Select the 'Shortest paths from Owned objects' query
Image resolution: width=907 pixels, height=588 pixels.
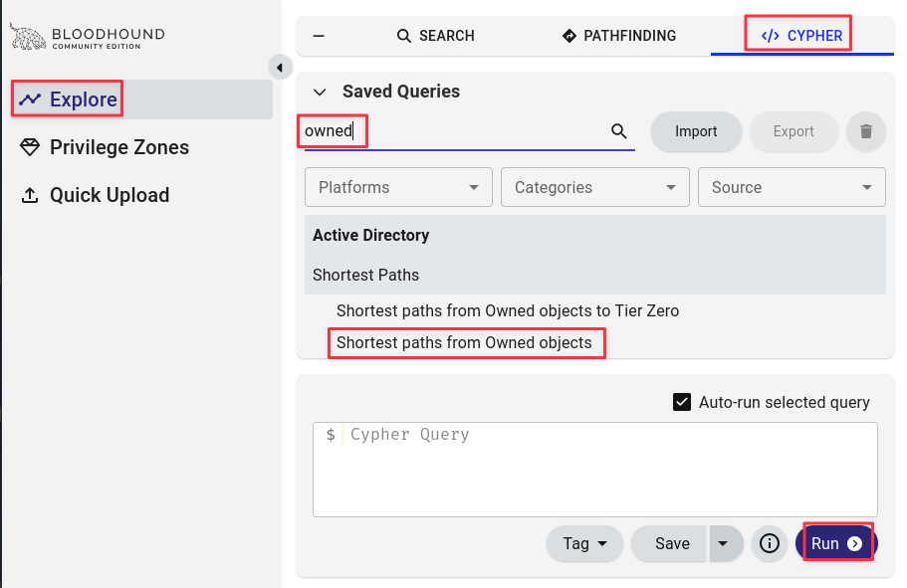pyautogui.click(x=464, y=343)
